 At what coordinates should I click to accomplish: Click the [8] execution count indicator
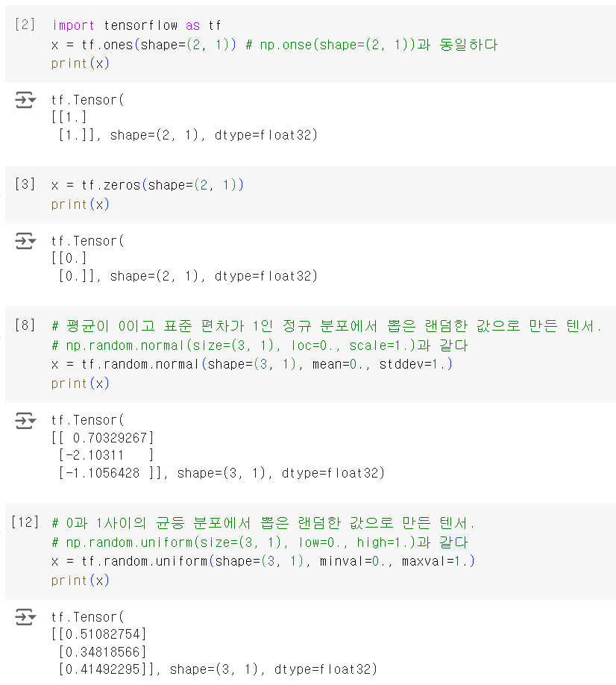point(25,325)
